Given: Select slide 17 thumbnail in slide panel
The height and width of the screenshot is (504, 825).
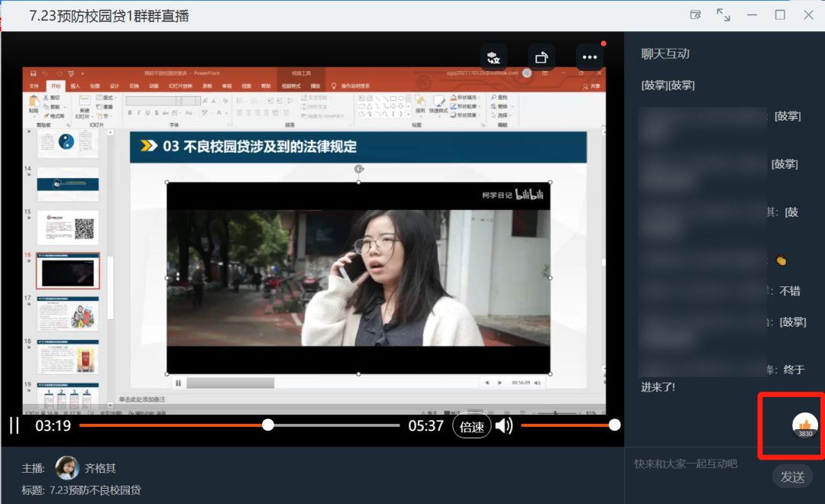Looking at the screenshot, I should 68,314.
